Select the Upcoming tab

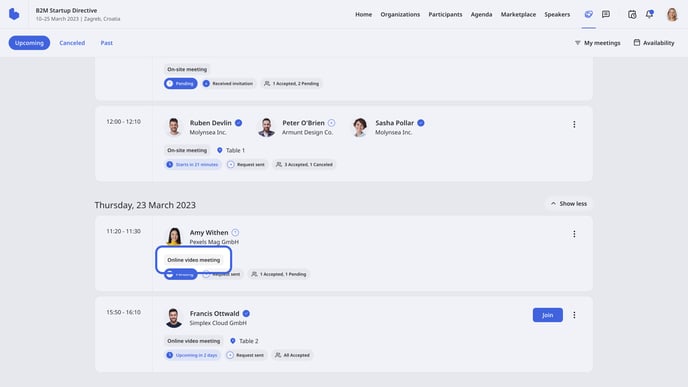click(x=29, y=43)
